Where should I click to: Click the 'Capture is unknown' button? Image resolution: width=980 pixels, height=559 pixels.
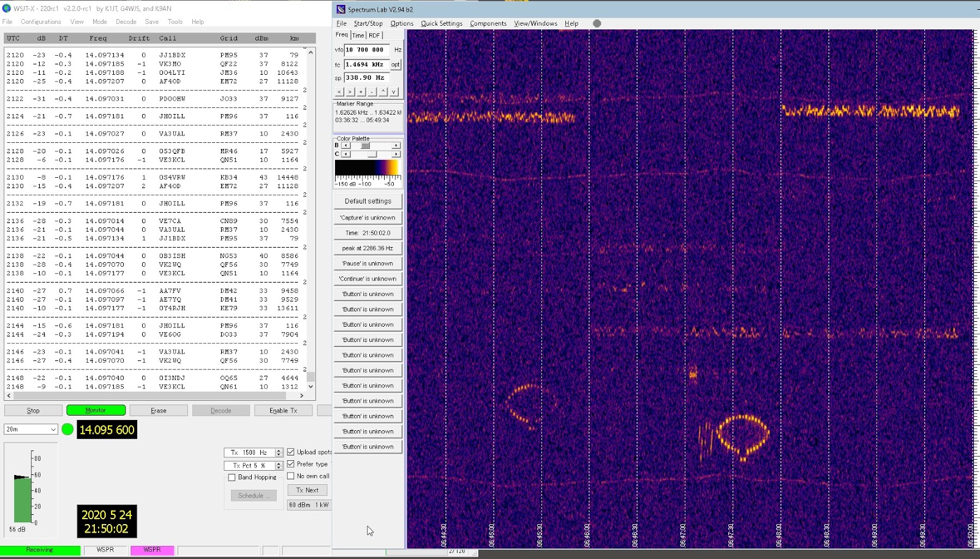click(368, 218)
